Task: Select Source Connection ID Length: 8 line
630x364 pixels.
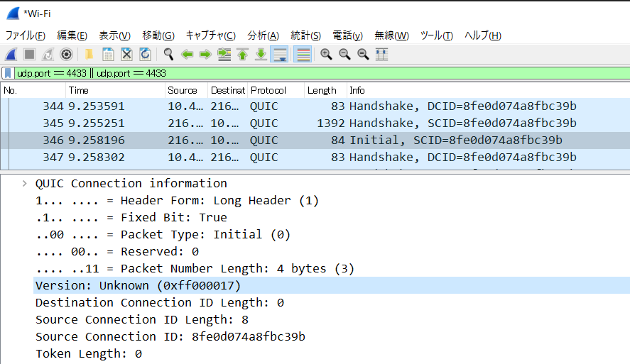Action: coord(142,320)
